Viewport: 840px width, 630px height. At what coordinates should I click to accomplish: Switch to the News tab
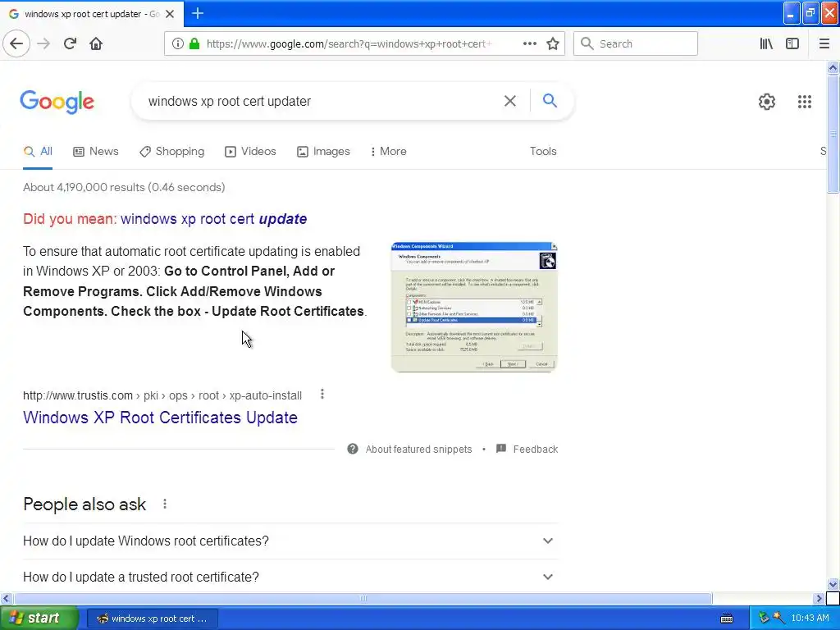[96, 152]
